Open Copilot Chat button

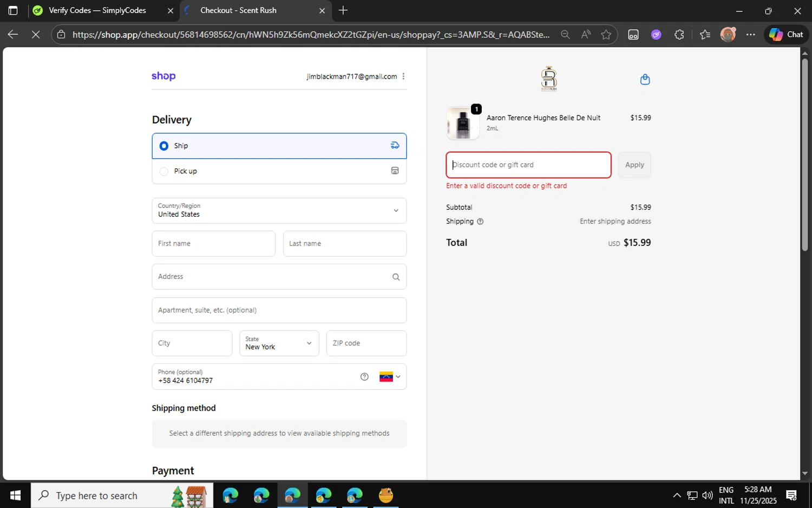click(x=786, y=34)
